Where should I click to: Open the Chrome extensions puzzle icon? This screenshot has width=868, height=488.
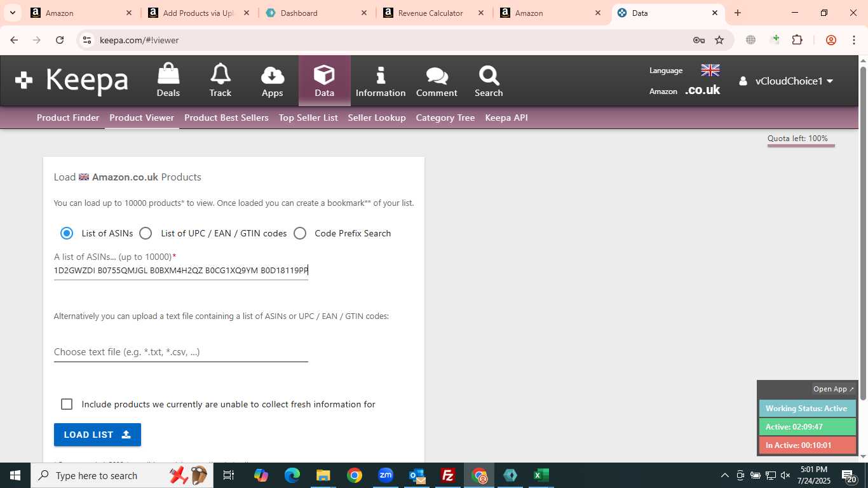pyautogui.click(x=797, y=40)
